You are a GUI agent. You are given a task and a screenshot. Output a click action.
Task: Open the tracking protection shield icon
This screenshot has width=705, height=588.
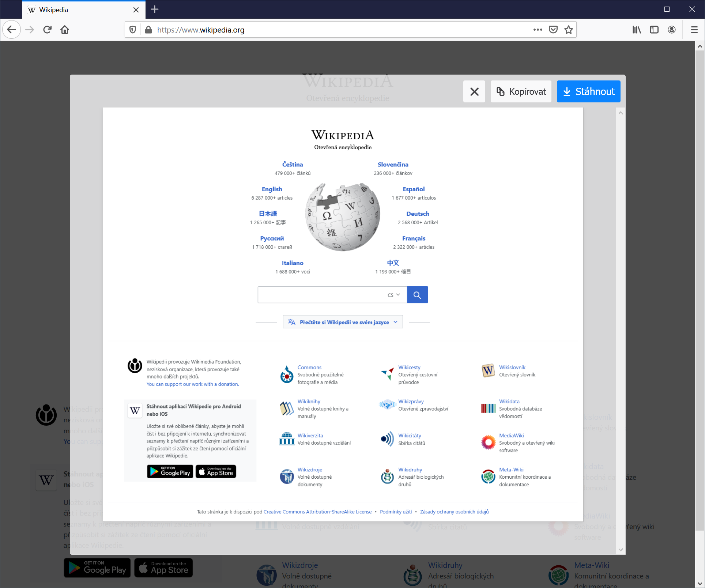[133, 30]
